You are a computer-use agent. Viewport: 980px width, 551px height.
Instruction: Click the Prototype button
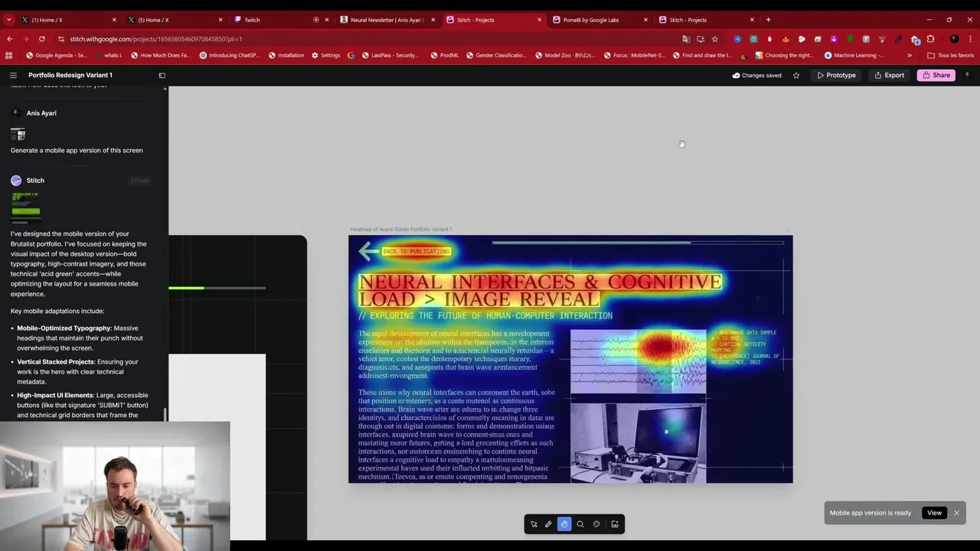836,75
